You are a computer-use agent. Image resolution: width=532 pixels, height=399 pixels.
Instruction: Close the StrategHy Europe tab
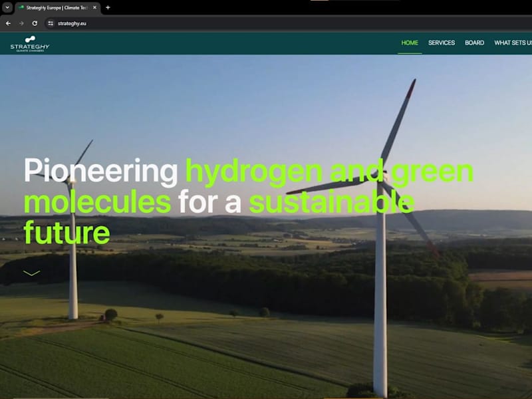tap(94, 7)
